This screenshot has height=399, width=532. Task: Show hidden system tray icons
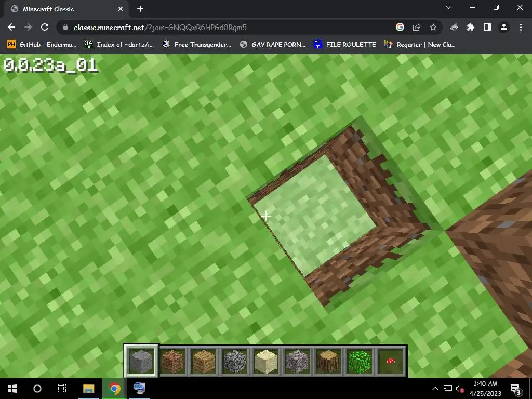435,389
